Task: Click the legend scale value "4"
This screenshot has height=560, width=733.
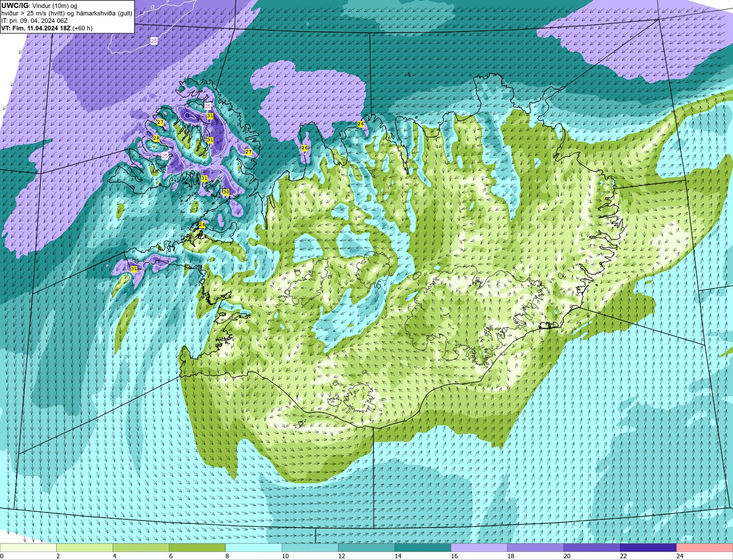Action: point(113,556)
